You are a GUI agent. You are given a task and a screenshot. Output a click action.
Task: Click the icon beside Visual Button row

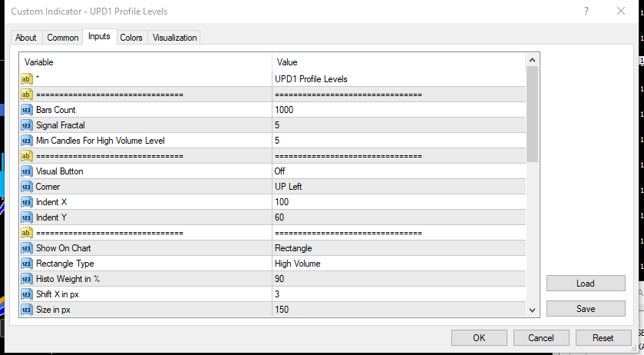coord(27,171)
